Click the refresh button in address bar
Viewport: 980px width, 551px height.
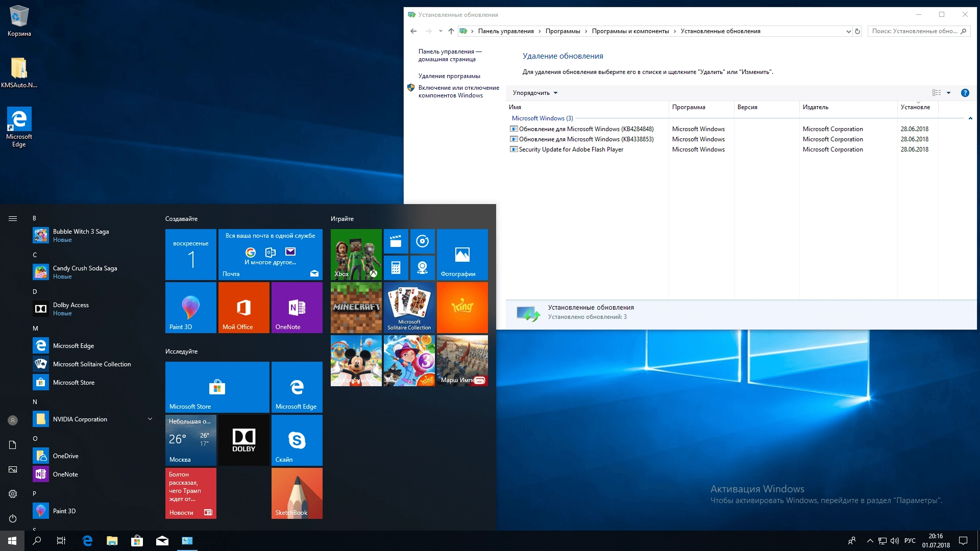pos(857,31)
